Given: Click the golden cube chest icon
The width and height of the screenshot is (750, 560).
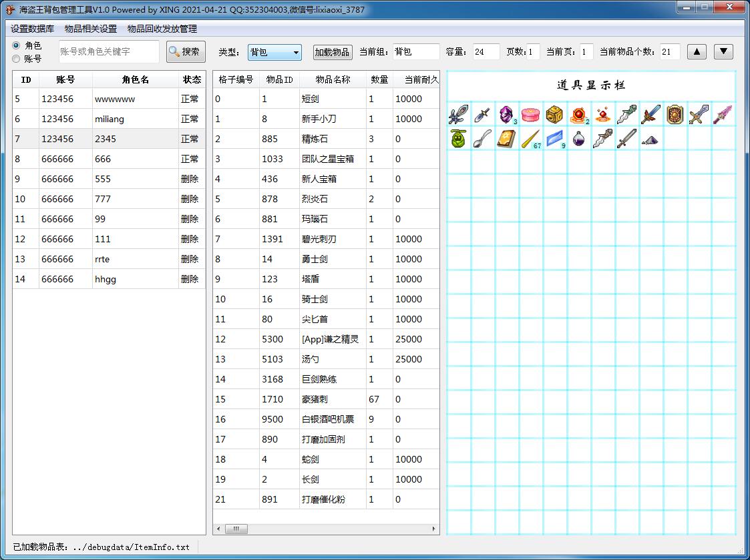Looking at the screenshot, I should tap(554, 115).
